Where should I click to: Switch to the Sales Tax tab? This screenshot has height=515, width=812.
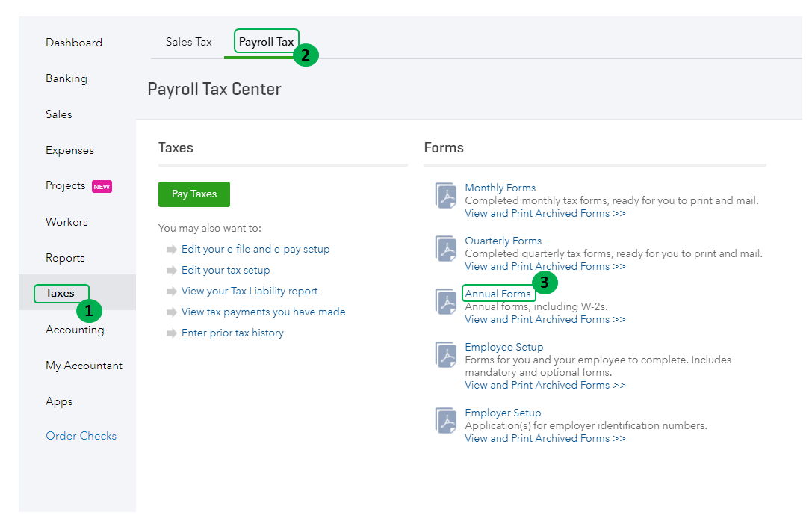tap(189, 42)
